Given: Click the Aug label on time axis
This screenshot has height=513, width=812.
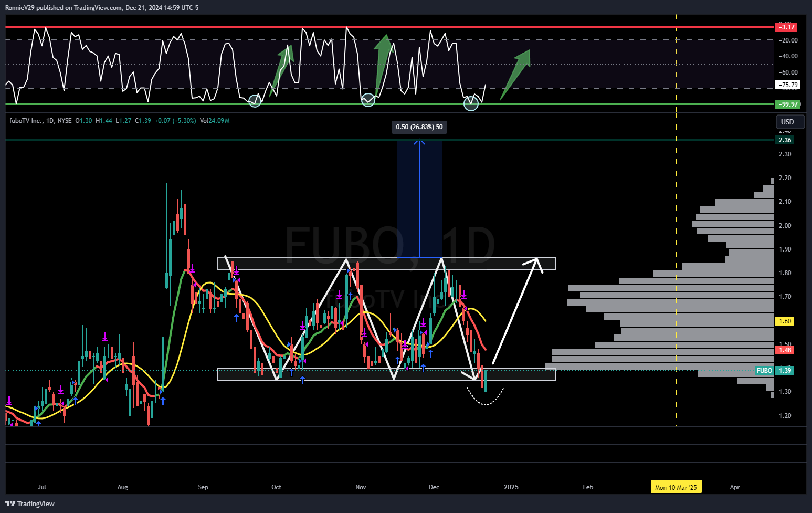Looking at the screenshot, I should click(122, 487).
